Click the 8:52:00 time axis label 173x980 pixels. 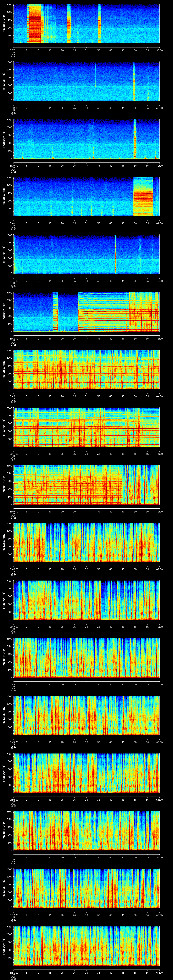[x=14, y=915]
